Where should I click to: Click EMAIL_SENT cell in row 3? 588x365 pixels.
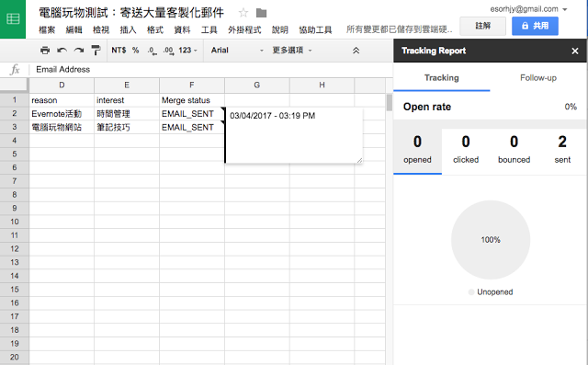point(192,127)
